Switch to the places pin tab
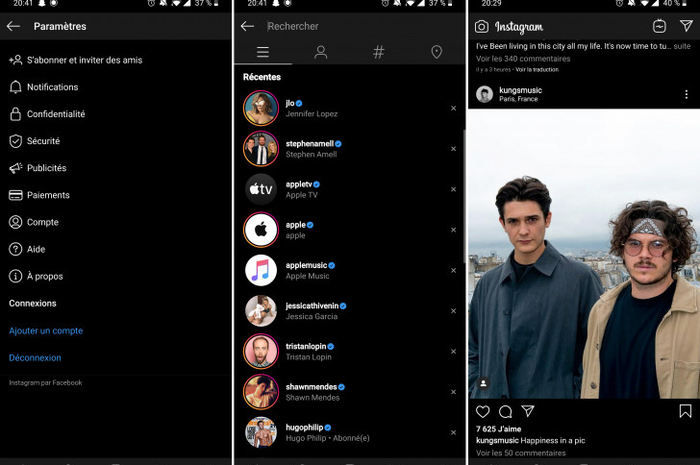This screenshot has width=700, height=465. point(437,52)
